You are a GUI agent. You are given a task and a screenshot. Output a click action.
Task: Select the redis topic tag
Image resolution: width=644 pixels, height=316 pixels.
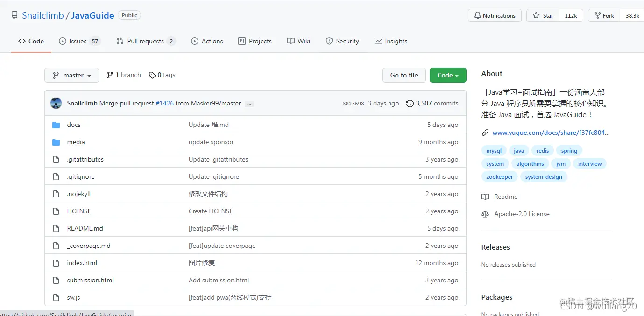click(543, 151)
